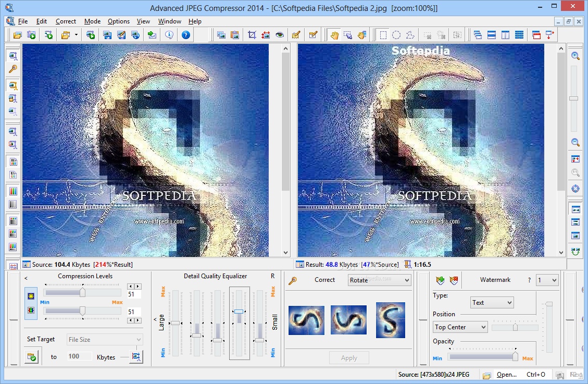588x384 pixels.
Task: Click the folder check icon beside 'to'
Action: [32, 356]
